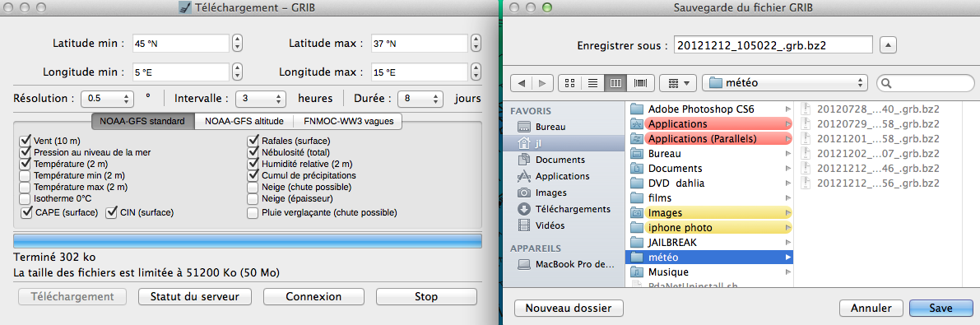Click Connexion button
This screenshot has width=980, height=325.
[x=314, y=296]
